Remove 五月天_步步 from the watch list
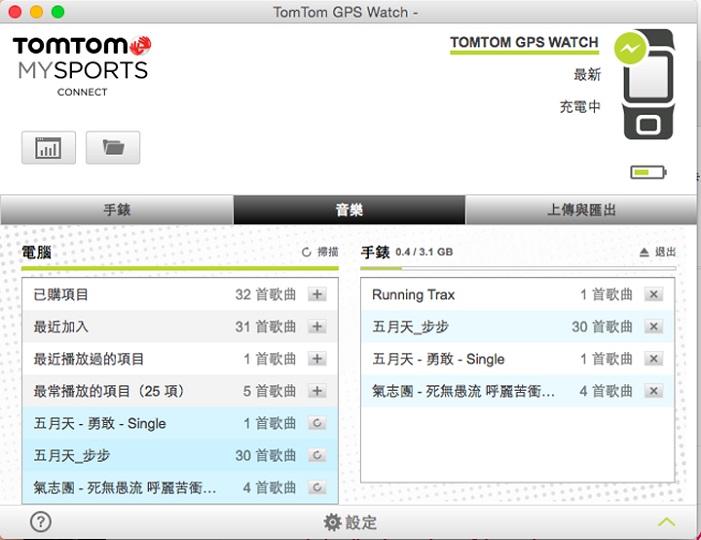 (x=653, y=326)
